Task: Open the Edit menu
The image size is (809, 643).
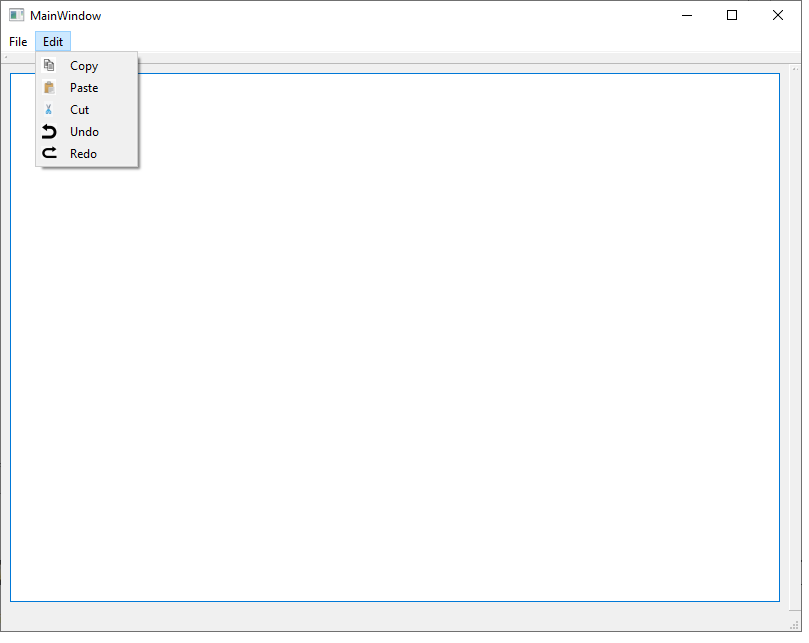Action: click(x=52, y=42)
